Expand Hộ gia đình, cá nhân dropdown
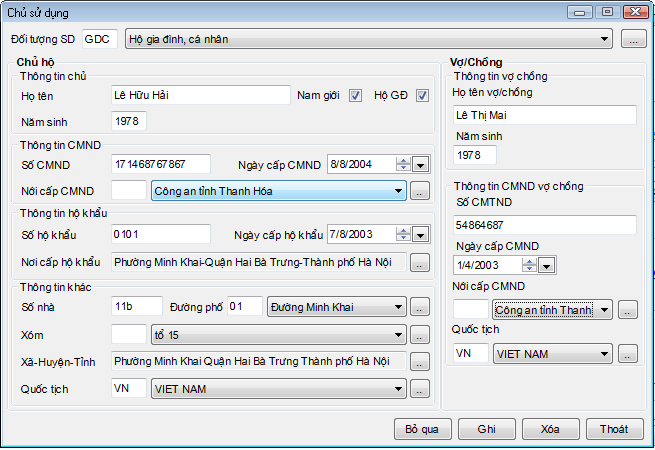This screenshot has height=450, width=655. click(605, 39)
